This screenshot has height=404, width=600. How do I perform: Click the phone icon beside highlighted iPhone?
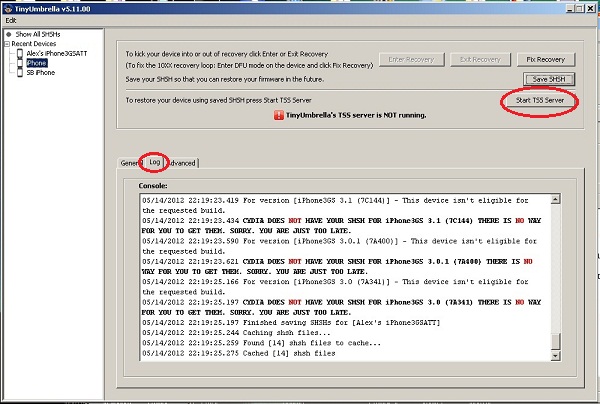(x=20, y=63)
